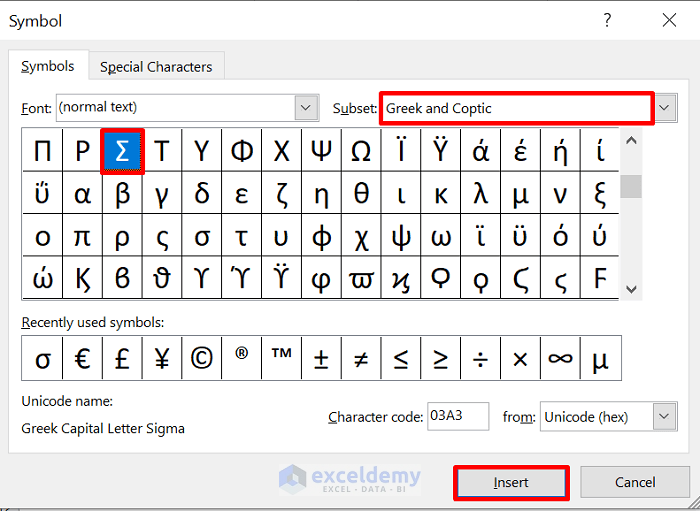
Task: Click the symbol grid scrollbar thumb
Action: [x=631, y=186]
